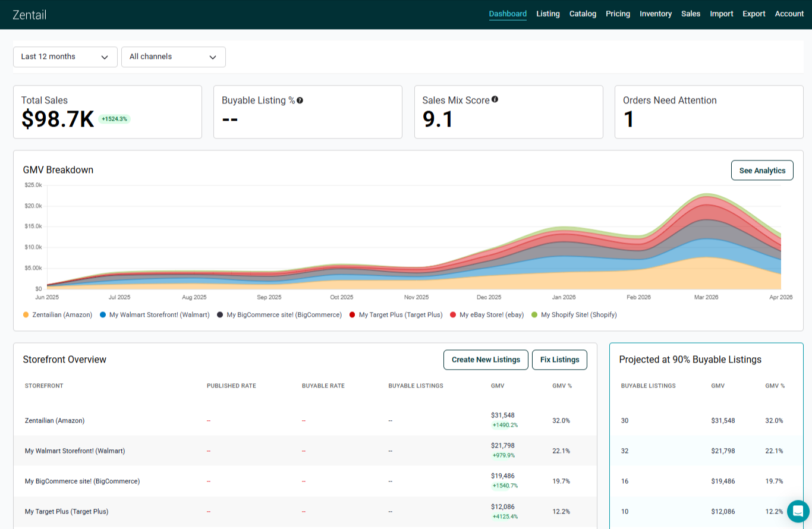The height and width of the screenshot is (529, 812).
Task: Click the +1540.7% BigCommerce GMV change badge
Action: [x=505, y=486]
